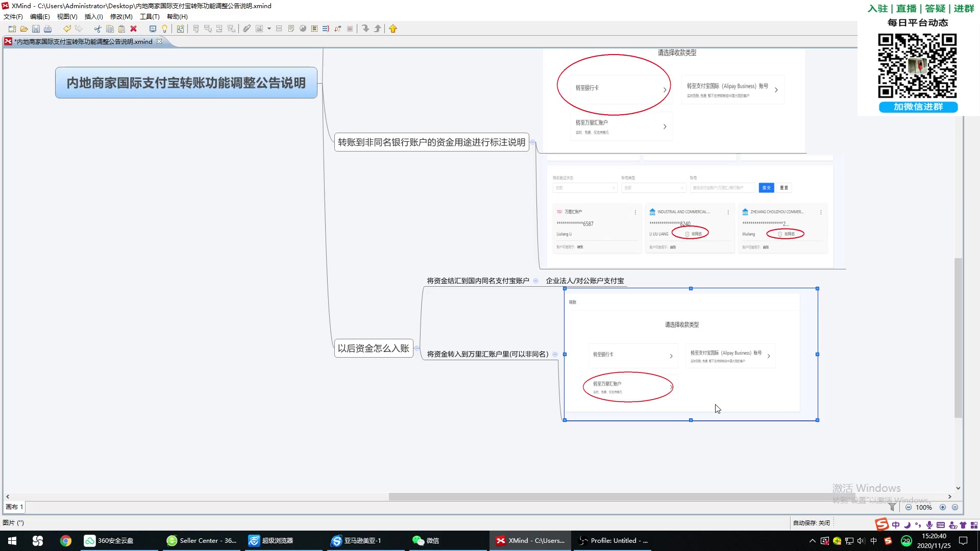Screen dimensions: 980x551
Task: Click the Open file folder icon
Action: click(x=24, y=29)
